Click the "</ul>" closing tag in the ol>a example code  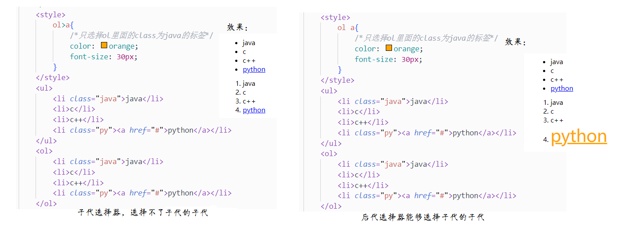point(47,141)
